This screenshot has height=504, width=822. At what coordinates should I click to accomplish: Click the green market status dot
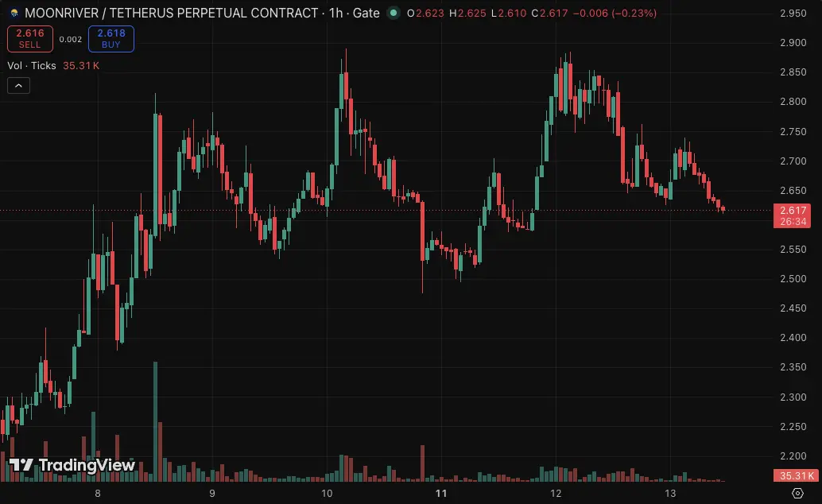click(394, 13)
